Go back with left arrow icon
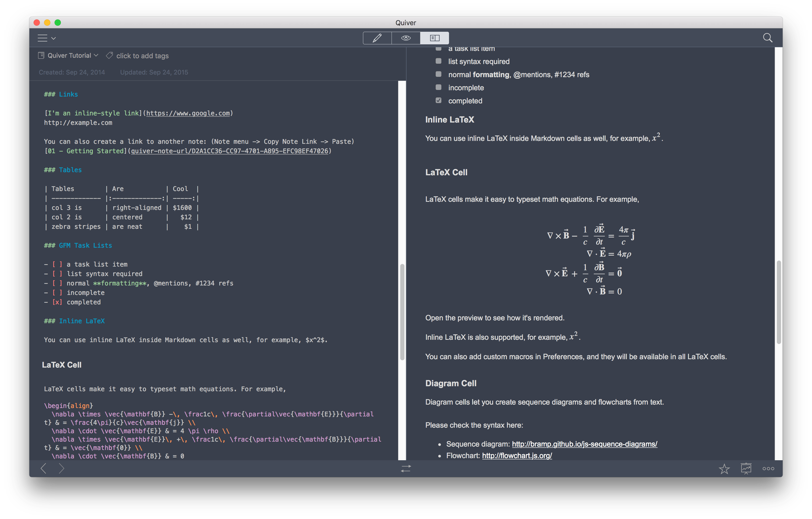This screenshot has height=519, width=812. click(x=44, y=468)
